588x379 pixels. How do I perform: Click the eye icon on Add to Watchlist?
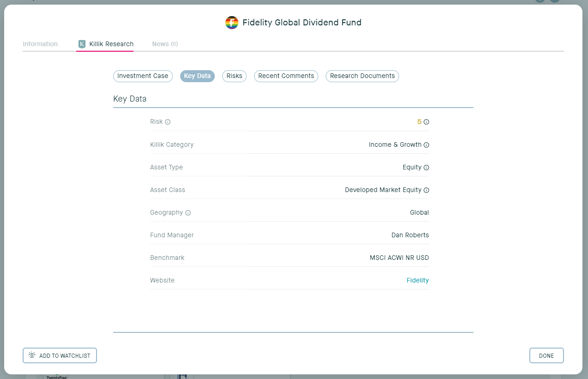pos(32,355)
